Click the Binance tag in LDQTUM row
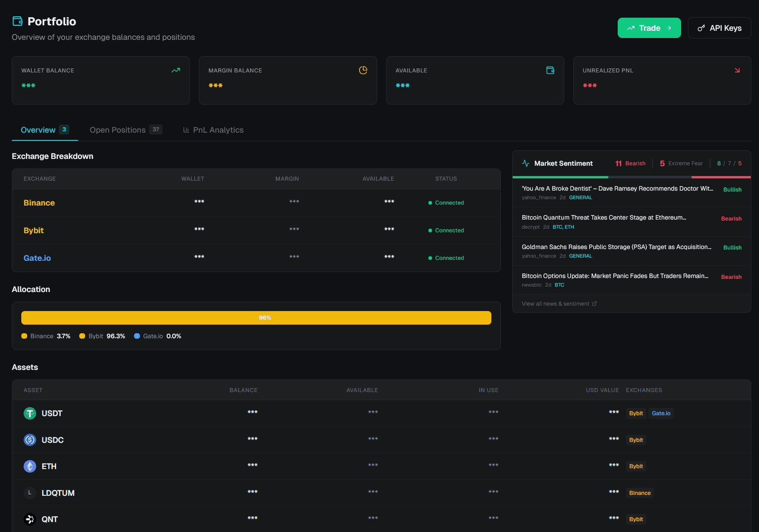The height and width of the screenshot is (532, 759). coord(640,493)
